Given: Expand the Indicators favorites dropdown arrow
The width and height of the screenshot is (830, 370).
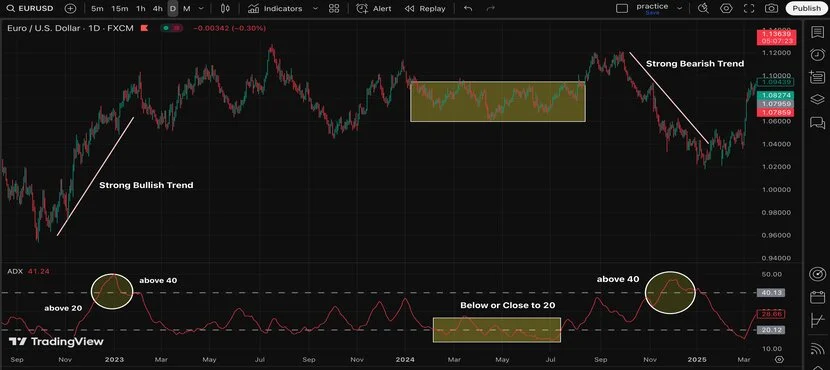Looking at the screenshot, I should pos(315,8).
